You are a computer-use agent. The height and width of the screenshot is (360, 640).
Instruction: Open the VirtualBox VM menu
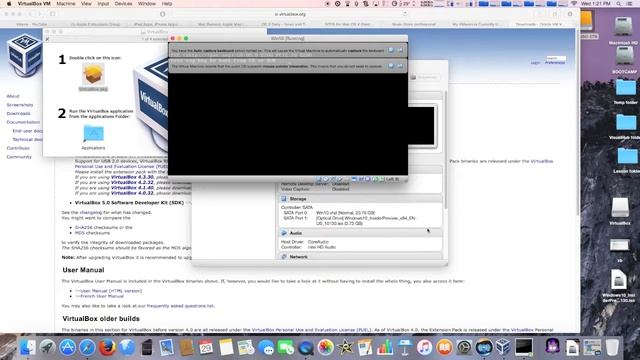pos(34,4)
